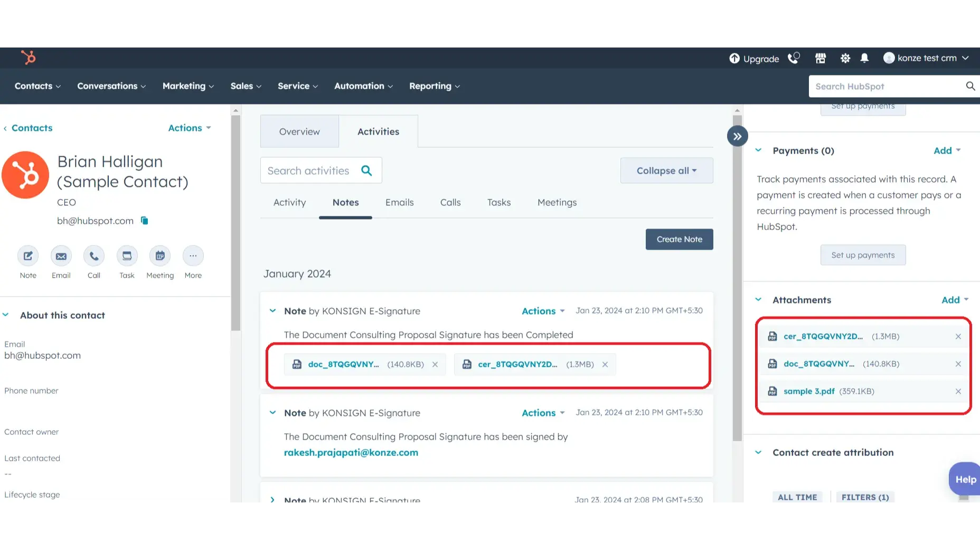This screenshot has height=551, width=980.
Task: Open cer_8TQGQVNY2D file in Attachments panel
Action: coord(823,336)
